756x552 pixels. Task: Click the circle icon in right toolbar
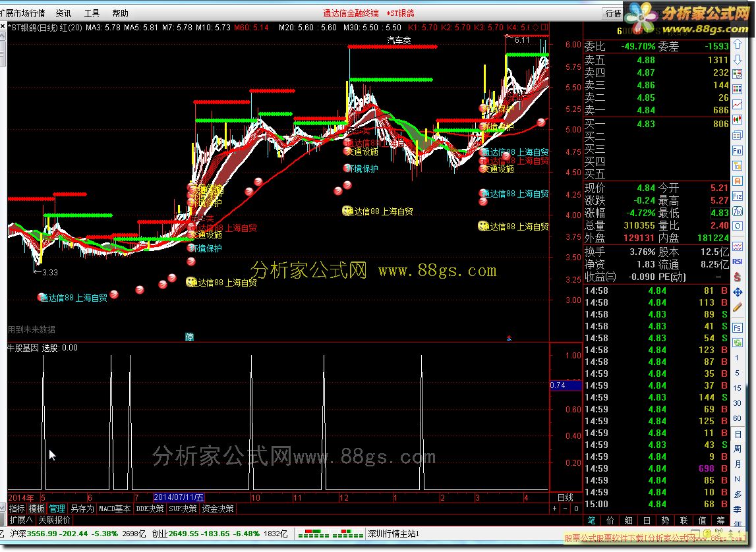coord(737,226)
